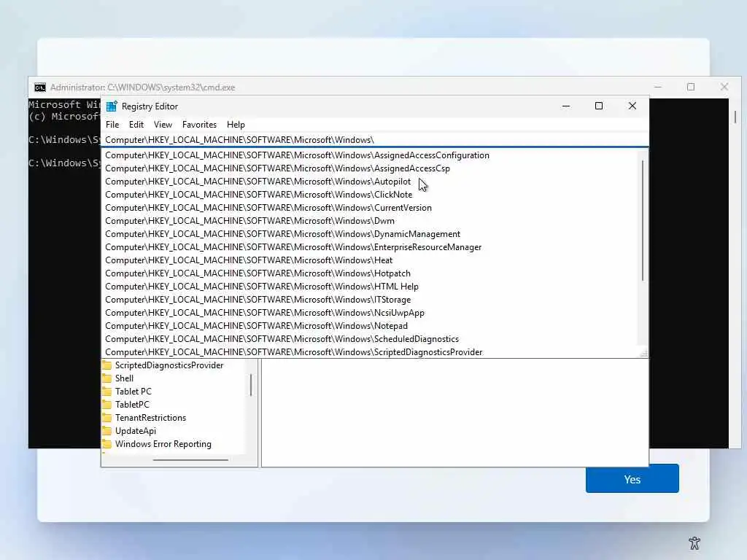The height and width of the screenshot is (560, 747).
Task: Select the Shell key in tree
Action: 124,378
